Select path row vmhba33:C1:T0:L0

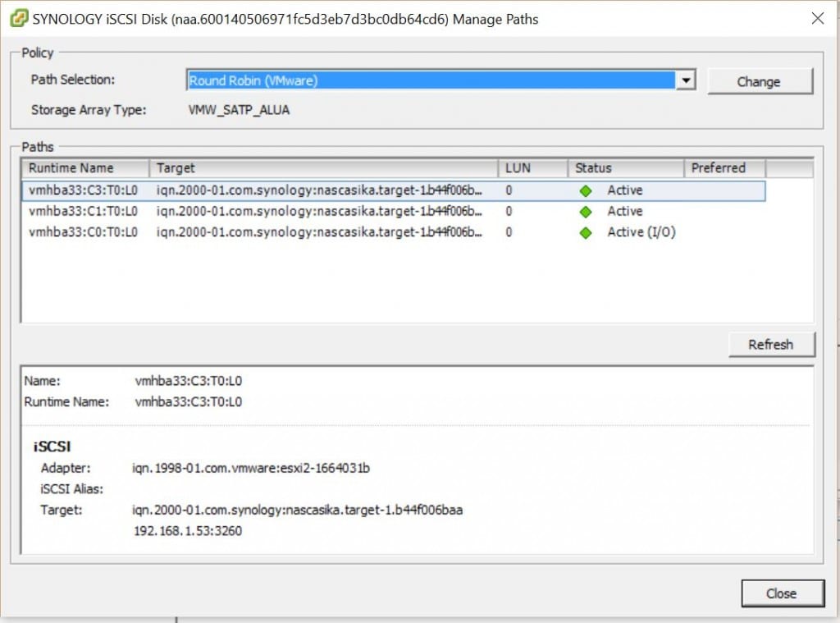click(x=83, y=212)
